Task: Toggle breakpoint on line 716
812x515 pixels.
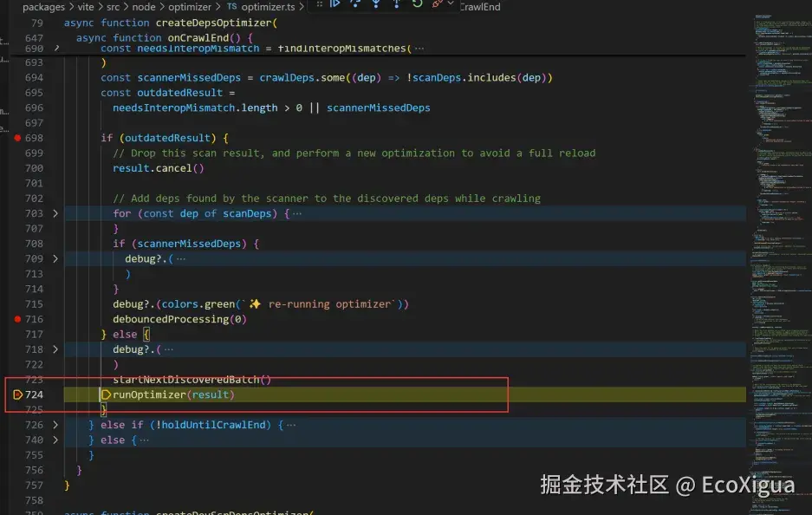Action: click(x=17, y=319)
